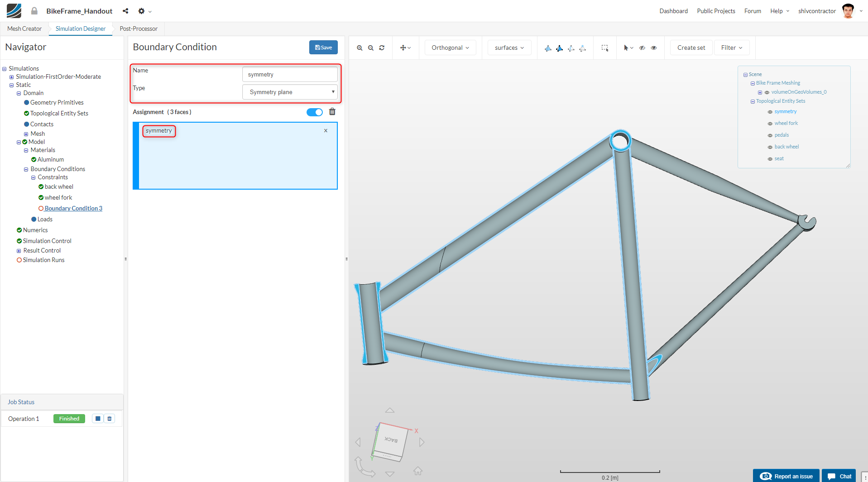Open the Boundary Condition 3 link
The image size is (868, 482).
(x=73, y=209)
